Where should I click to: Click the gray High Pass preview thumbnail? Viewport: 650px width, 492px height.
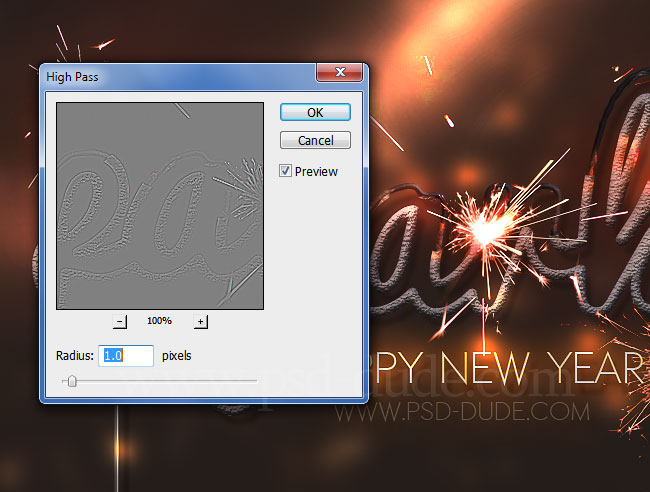pos(160,206)
